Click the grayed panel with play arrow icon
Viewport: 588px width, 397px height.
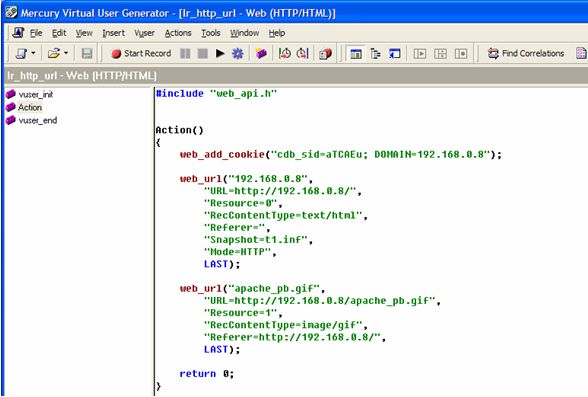coord(420,54)
